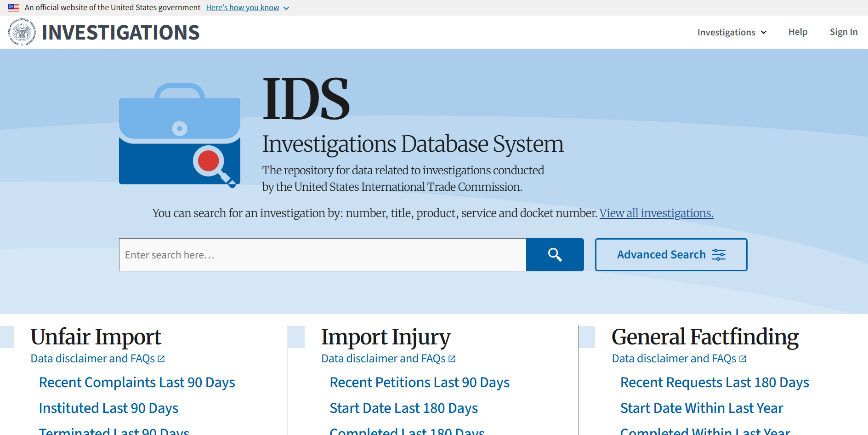
Task: Click the chevron next to Investigations menu
Action: coord(764,33)
